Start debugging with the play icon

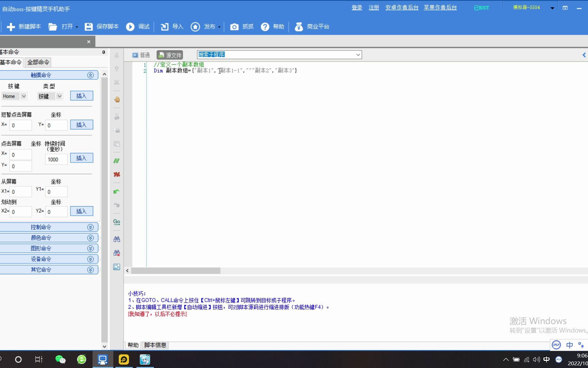(130, 27)
